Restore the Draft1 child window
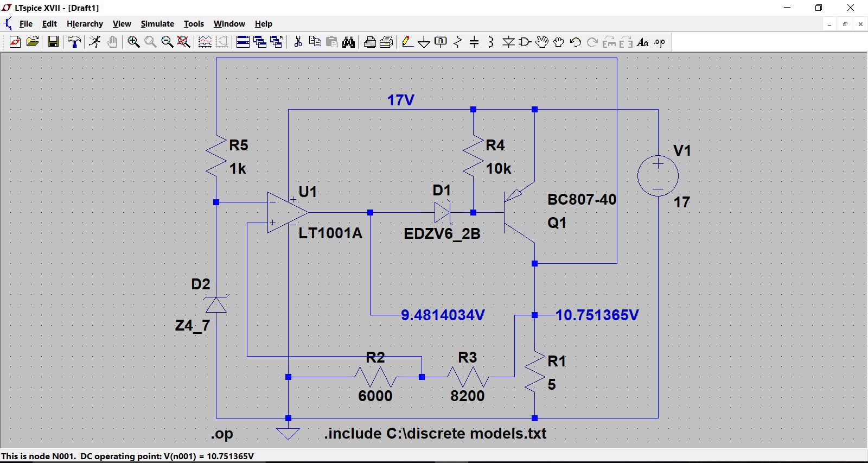 pyautogui.click(x=845, y=24)
